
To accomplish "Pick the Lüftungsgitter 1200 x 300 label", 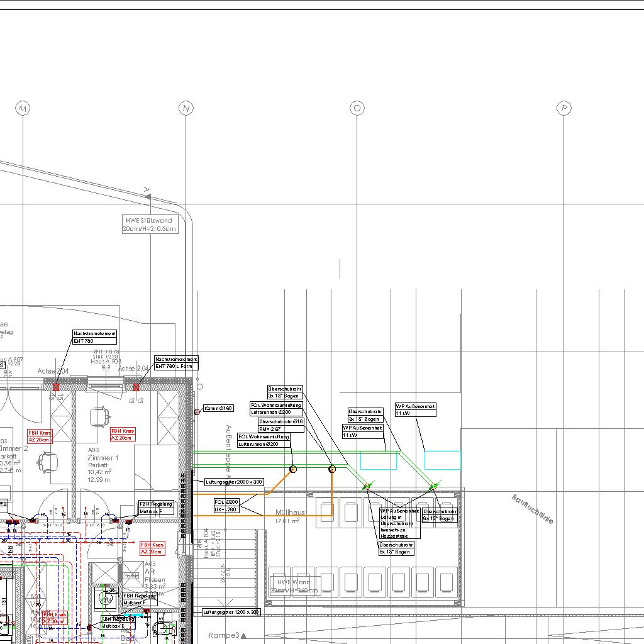I will [x=231, y=612].
